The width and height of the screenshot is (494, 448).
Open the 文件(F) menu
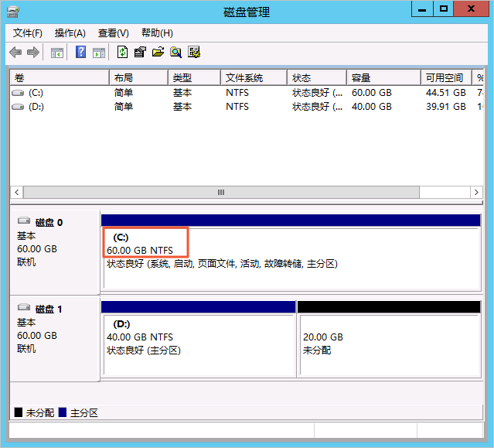coord(28,33)
